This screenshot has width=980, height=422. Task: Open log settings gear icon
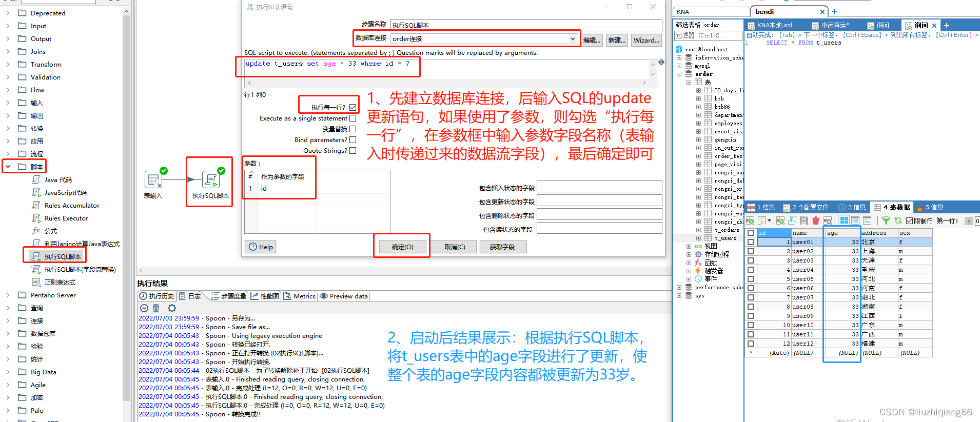172,308
